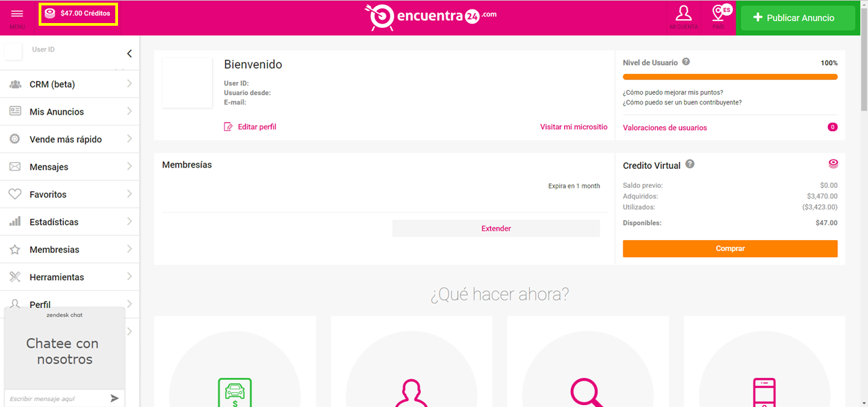The height and width of the screenshot is (407, 868).
Task: Open Mis Anuncios menu item
Action: [x=70, y=111]
